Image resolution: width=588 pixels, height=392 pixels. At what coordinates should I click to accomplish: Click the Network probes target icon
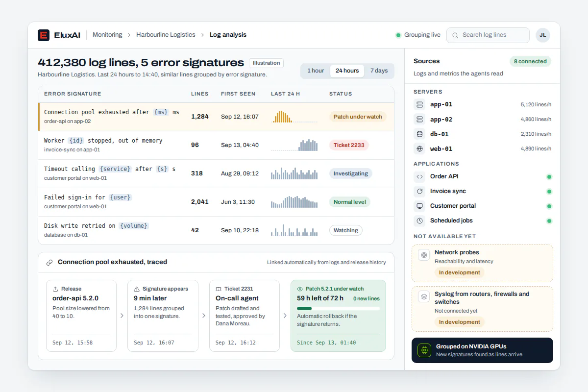click(x=424, y=255)
